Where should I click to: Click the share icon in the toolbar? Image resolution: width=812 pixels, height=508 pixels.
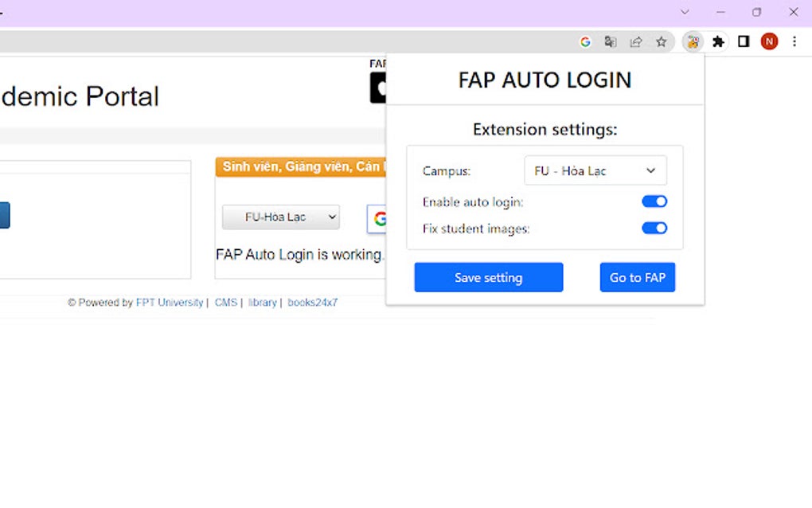click(x=636, y=41)
